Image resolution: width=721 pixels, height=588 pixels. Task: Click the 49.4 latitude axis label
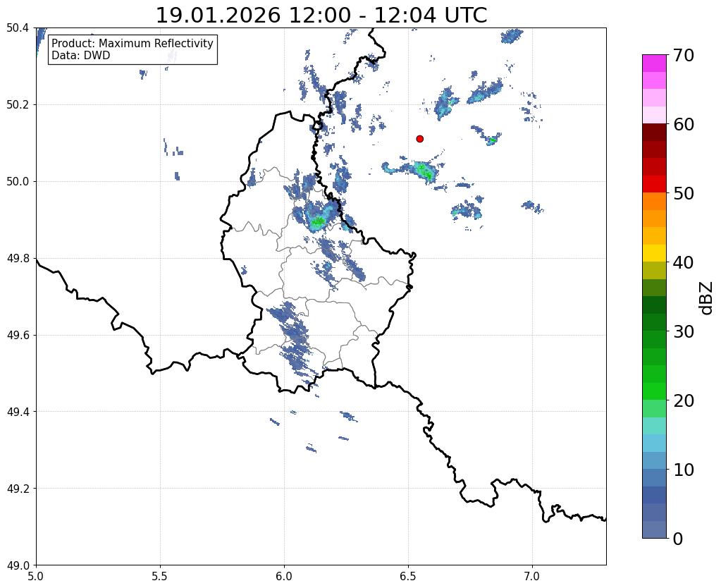click(x=18, y=412)
